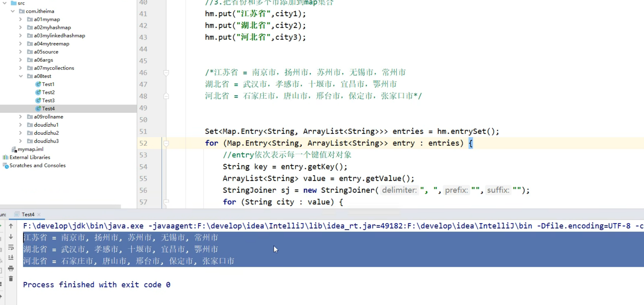Toggle soft-wrap in the console output
Screen dimensions: 644x305
(x=11, y=247)
